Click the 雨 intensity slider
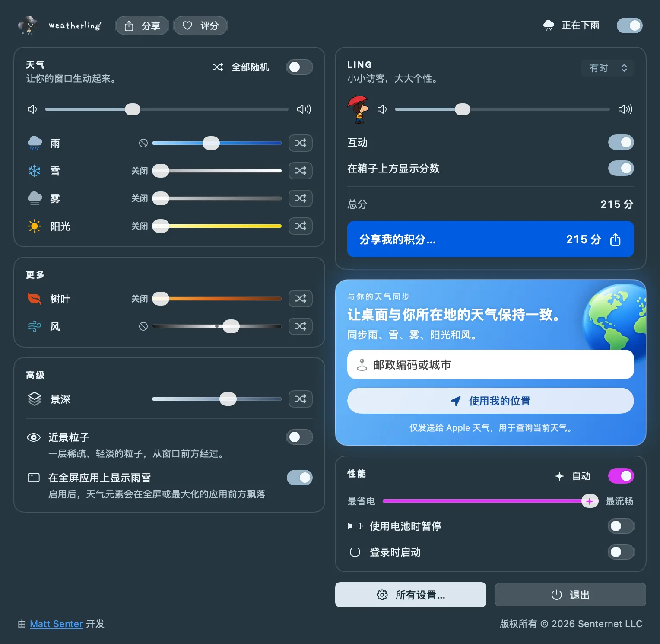This screenshot has width=660, height=644. pos(217,143)
